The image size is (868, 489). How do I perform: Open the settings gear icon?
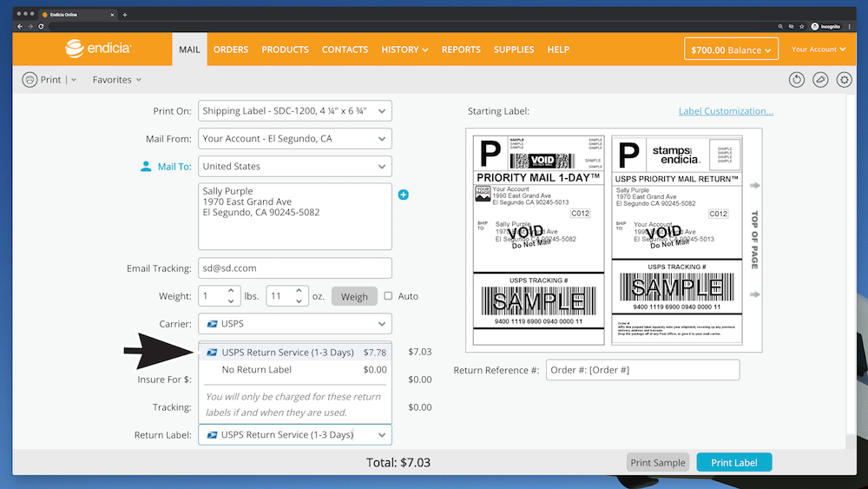[844, 80]
